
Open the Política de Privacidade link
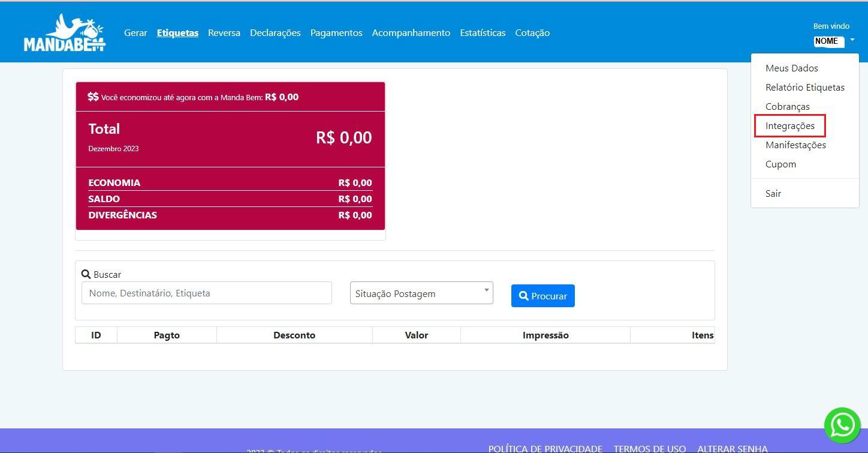pos(545,448)
